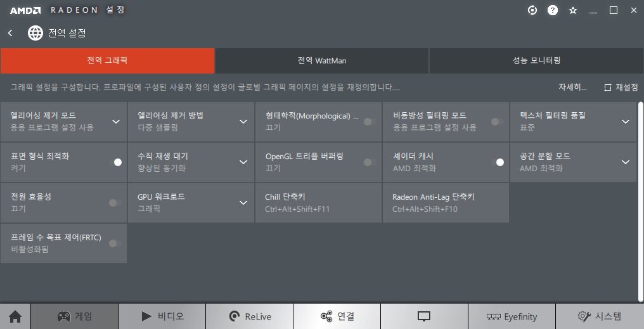Open the 연결 bottom tab
Screen dimensions: 644x329
point(337,316)
